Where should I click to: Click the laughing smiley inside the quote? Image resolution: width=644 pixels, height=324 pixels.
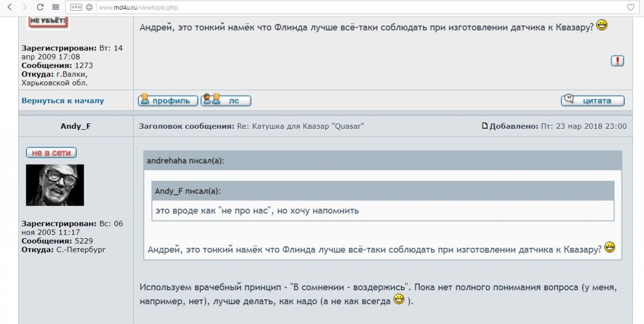(x=610, y=247)
